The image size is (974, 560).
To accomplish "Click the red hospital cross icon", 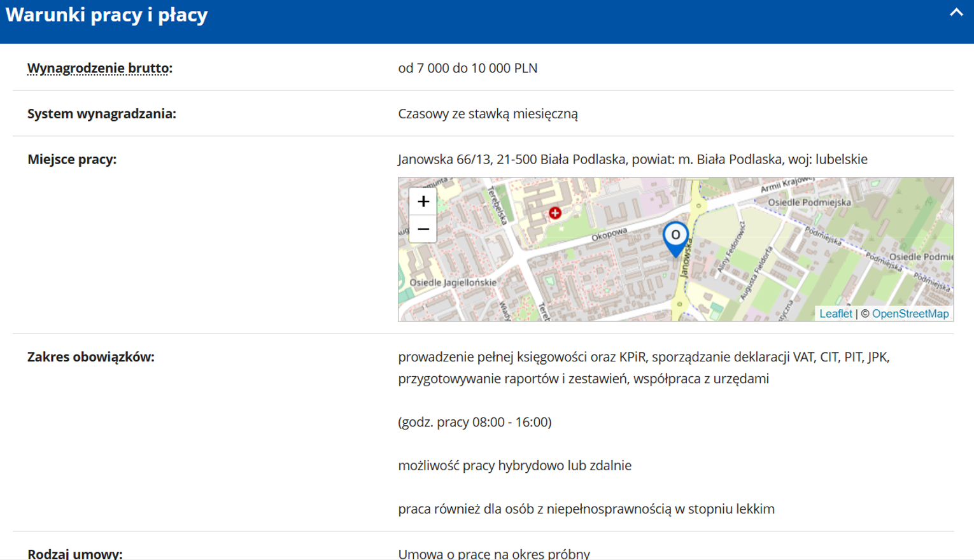I will point(555,213).
